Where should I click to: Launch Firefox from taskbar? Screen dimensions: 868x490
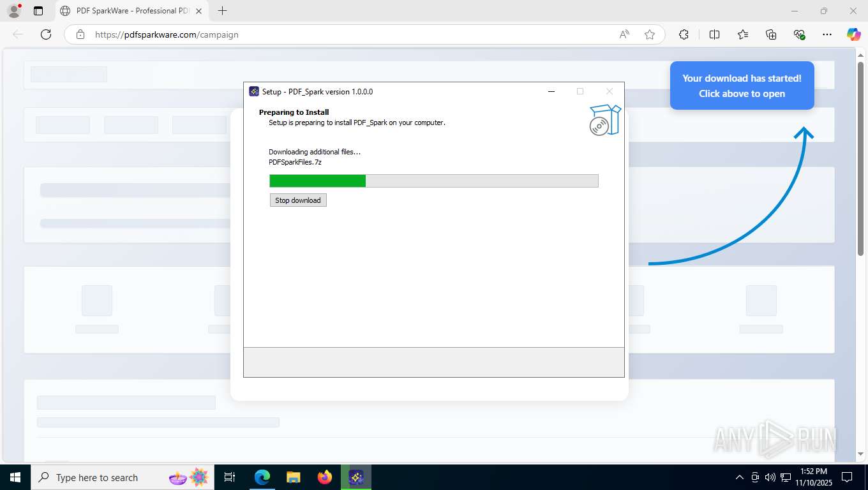(325, 477)
